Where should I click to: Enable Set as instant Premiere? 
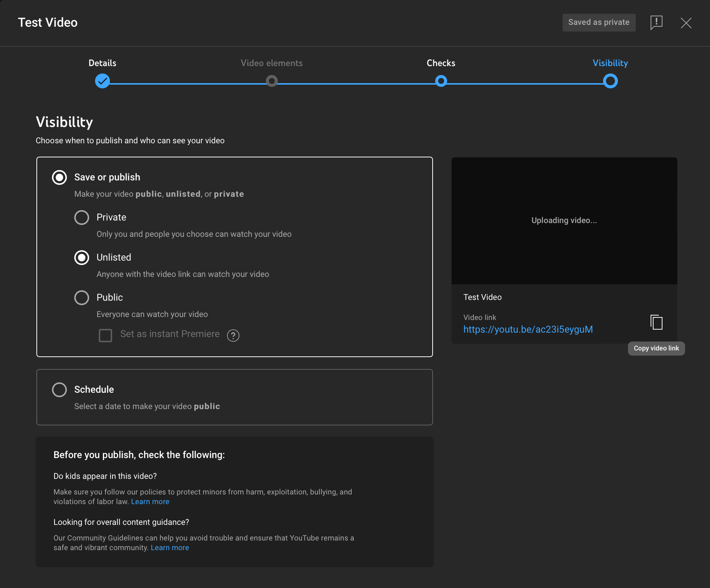[105, 335]
